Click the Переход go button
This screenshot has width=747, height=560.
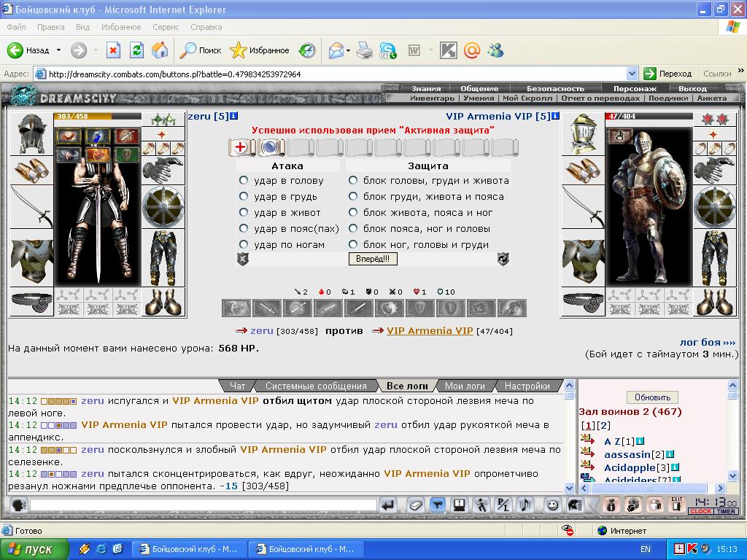(x=668, y=74)
